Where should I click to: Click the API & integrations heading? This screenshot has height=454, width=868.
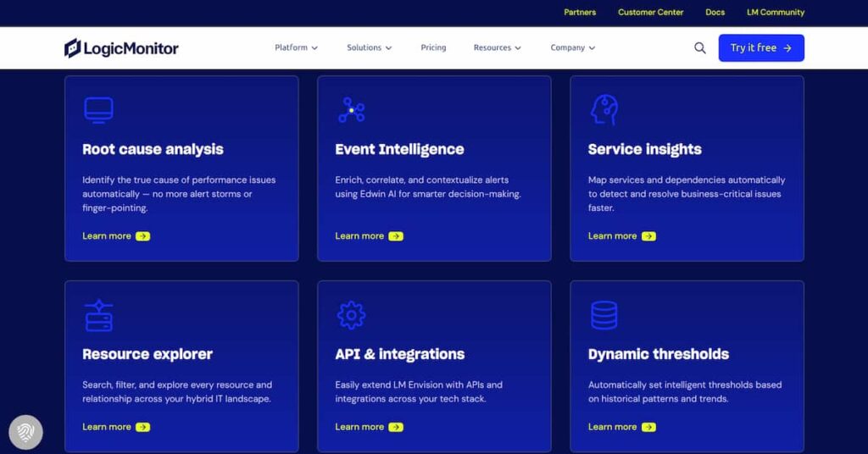tap(400, 354)
